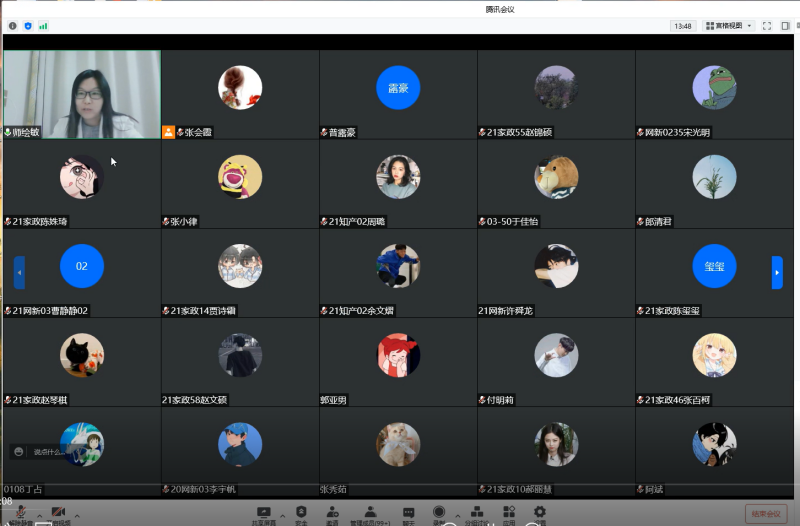Click the meeting info icon at top-left
Viewport: 800px width, 526px height.
click(12, 25)
